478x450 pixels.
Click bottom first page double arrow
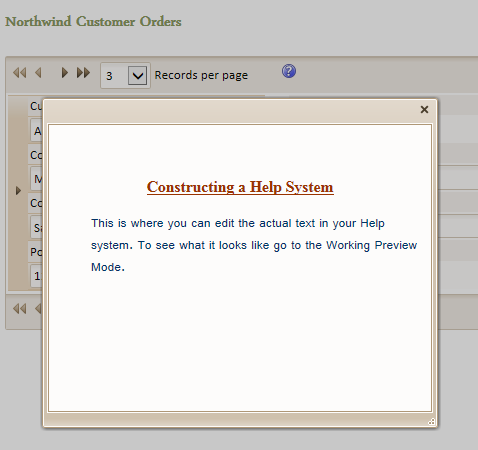click(x=19, y=308)
